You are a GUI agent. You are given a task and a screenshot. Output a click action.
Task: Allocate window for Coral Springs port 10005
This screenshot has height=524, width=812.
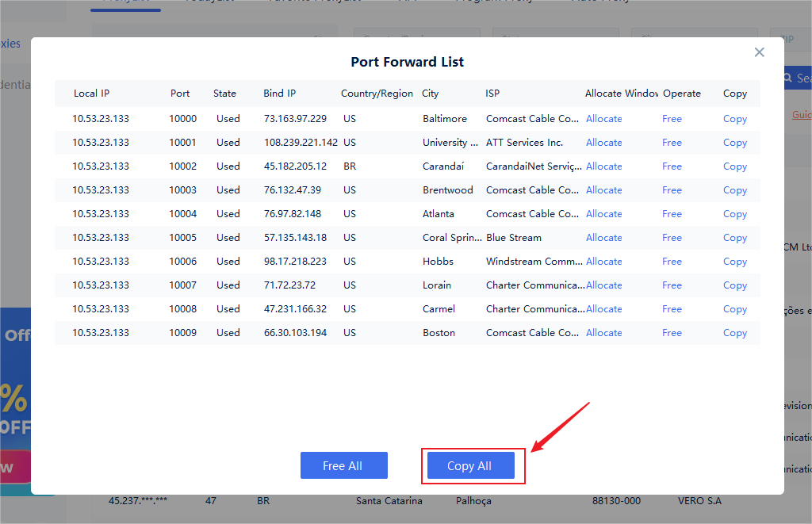coord(603,238)
